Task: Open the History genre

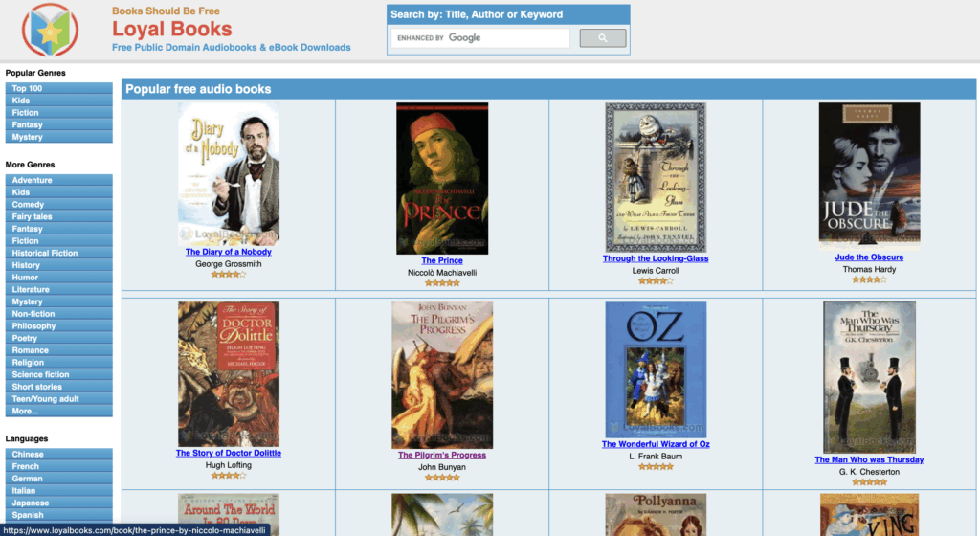Action: (58, 265)
